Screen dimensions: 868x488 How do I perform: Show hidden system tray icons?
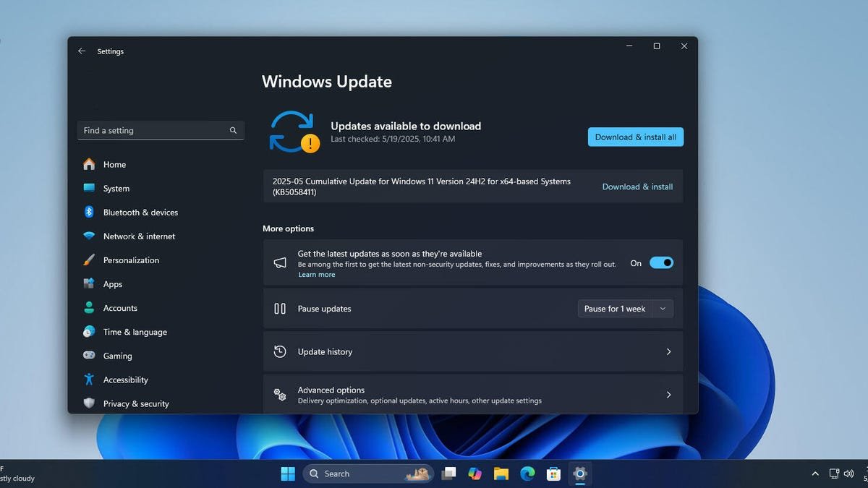coord(815,474)
